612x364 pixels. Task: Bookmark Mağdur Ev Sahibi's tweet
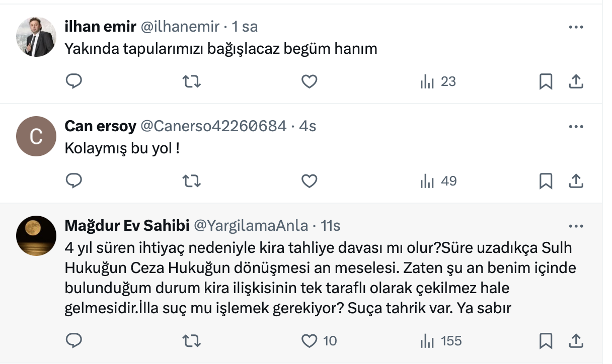coord(546,341)
